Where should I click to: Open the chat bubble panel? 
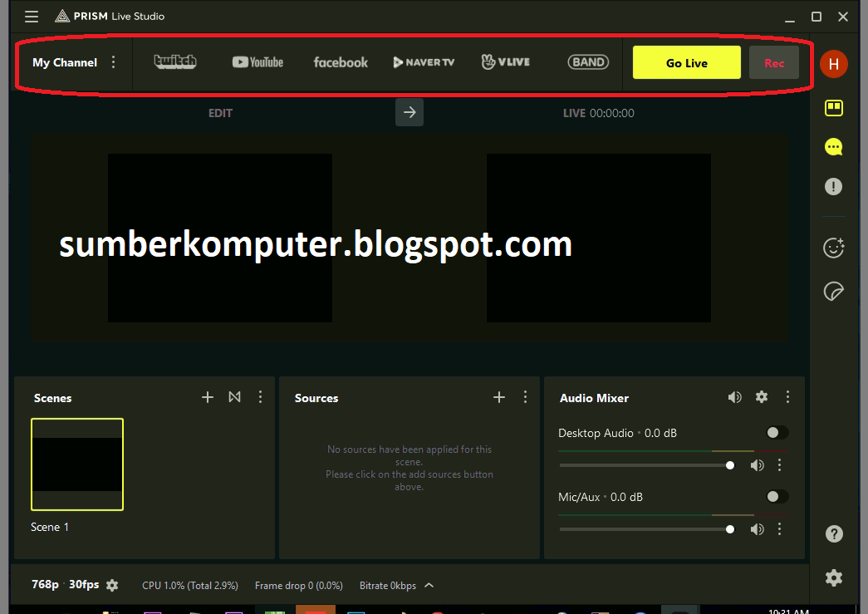(834, 147)
